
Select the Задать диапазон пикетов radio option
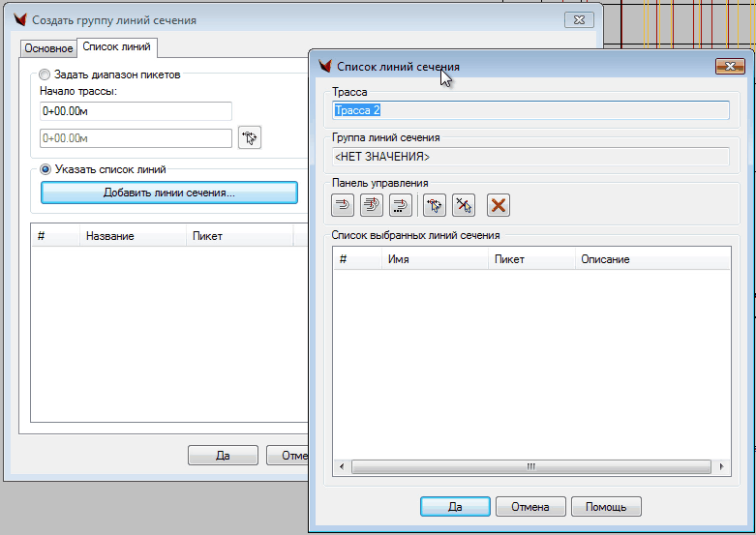tap(45, 74)
